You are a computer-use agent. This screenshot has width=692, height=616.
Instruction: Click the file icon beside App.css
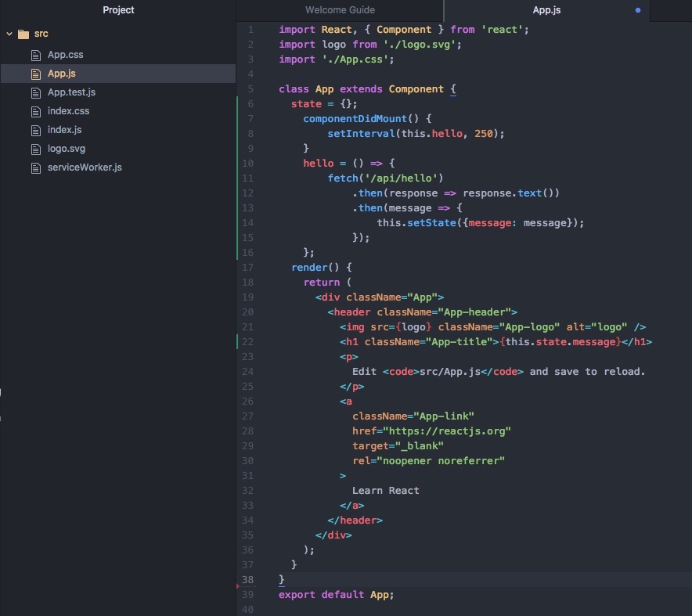point(36,55)
